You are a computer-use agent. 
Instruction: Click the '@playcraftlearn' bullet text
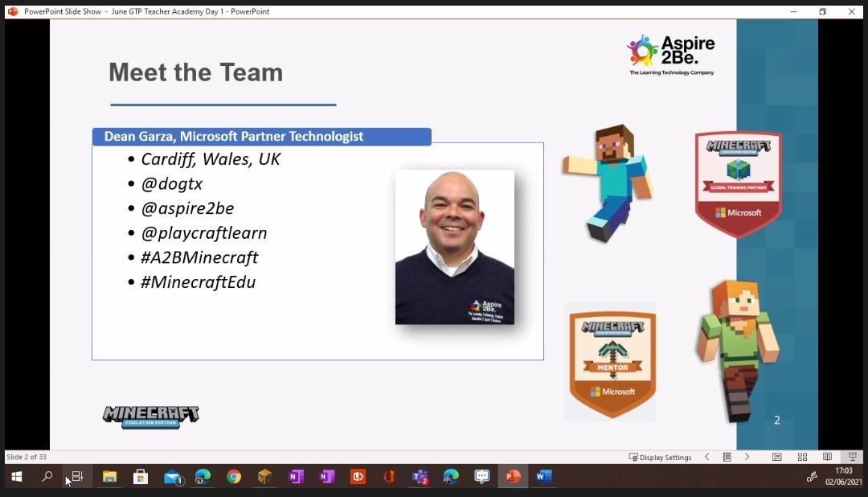[203, 232]
